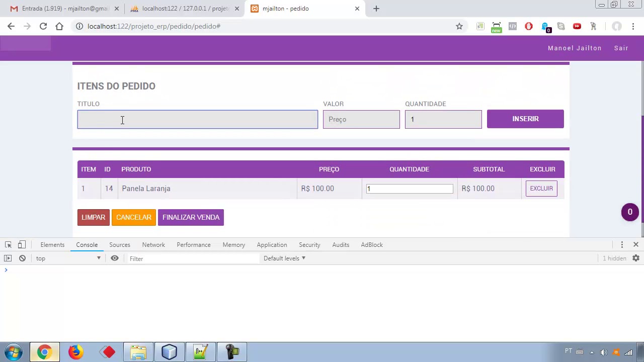This screenshot has width=644, height=362.
Task: Switch to the Network tab in DevTools
Action: (x=153, y=245)
